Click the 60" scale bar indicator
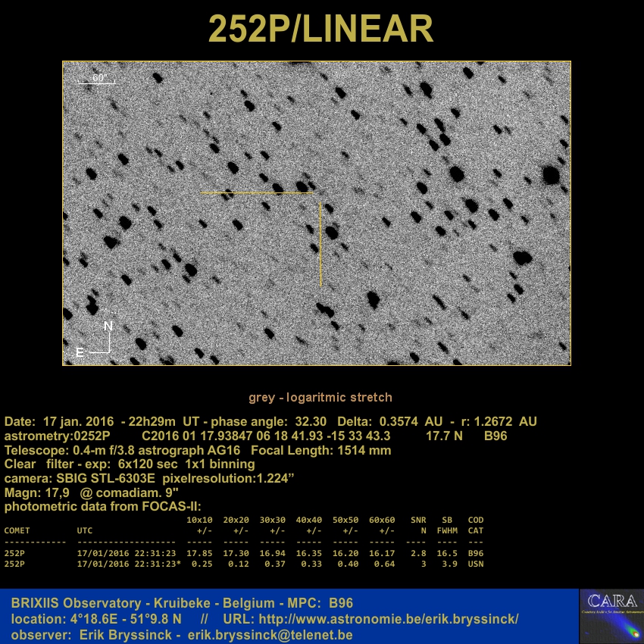 pos(97,79)
